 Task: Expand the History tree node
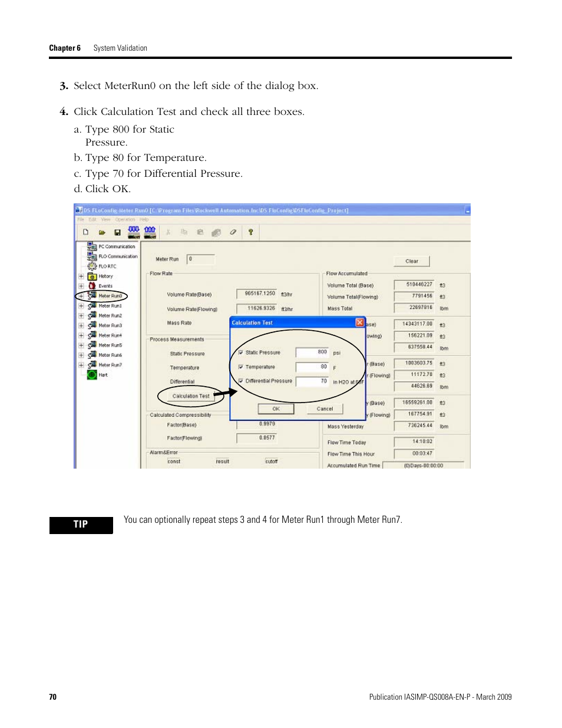point(81,276)
